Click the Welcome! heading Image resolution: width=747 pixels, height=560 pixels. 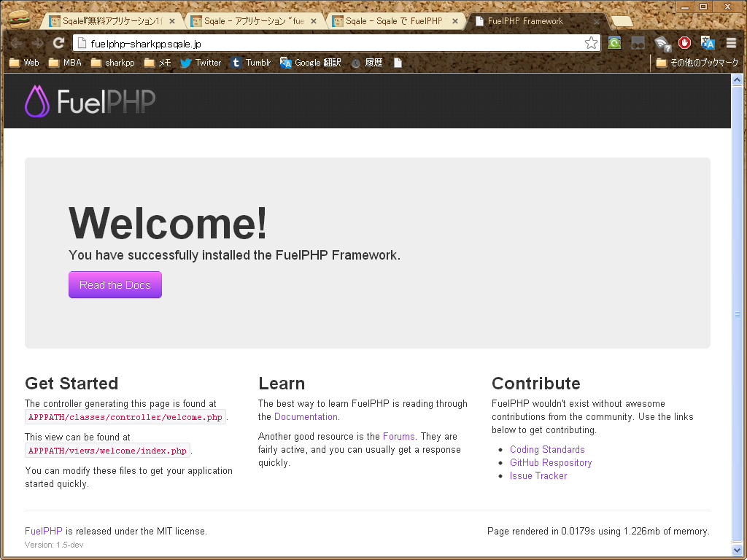tap(168, 222)
